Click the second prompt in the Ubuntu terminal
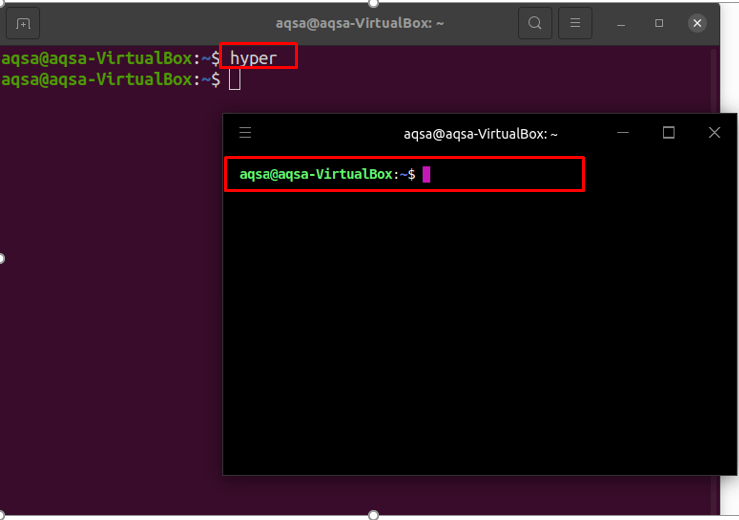739x520 pixels. pos(111,79)
